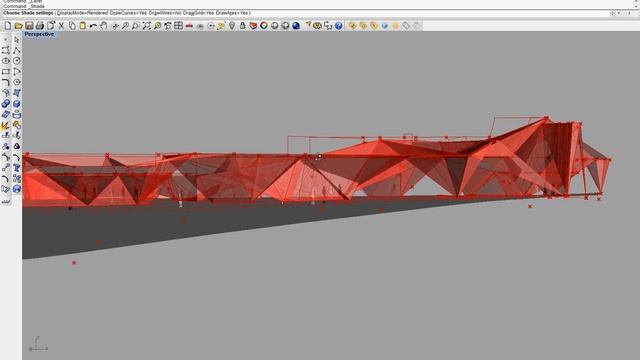Open Document Properties from the toolbar
The image size is (640, 360).
point(51,26)
